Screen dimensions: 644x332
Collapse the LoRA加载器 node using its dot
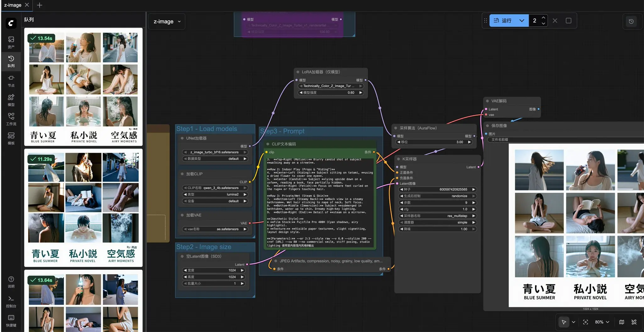298,72
